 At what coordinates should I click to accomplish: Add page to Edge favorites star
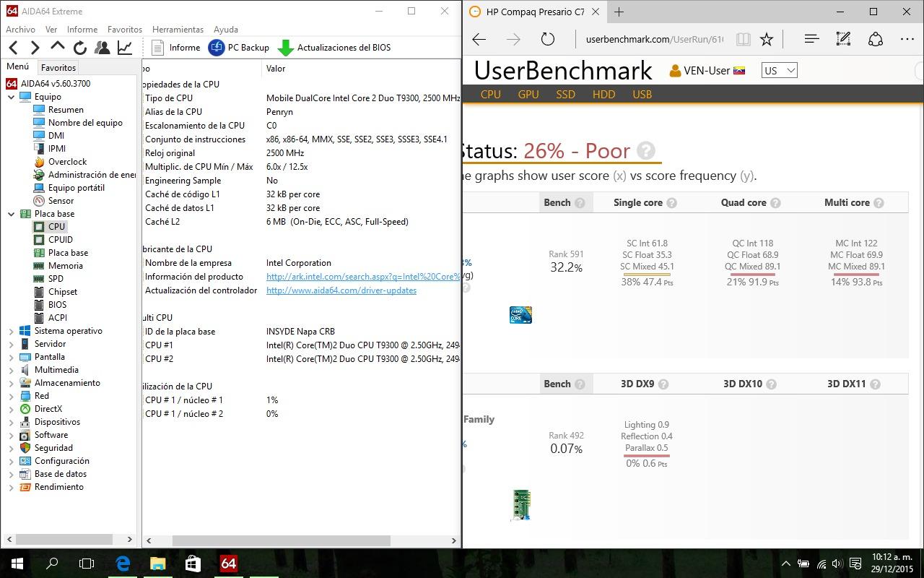767,39
